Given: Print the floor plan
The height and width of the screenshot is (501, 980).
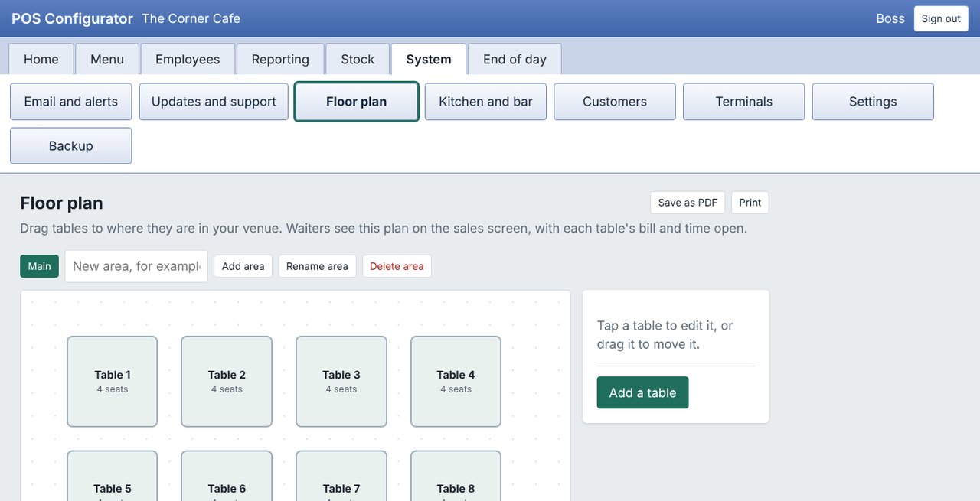Looking at the screenshot, I should (x=750, y=203).
